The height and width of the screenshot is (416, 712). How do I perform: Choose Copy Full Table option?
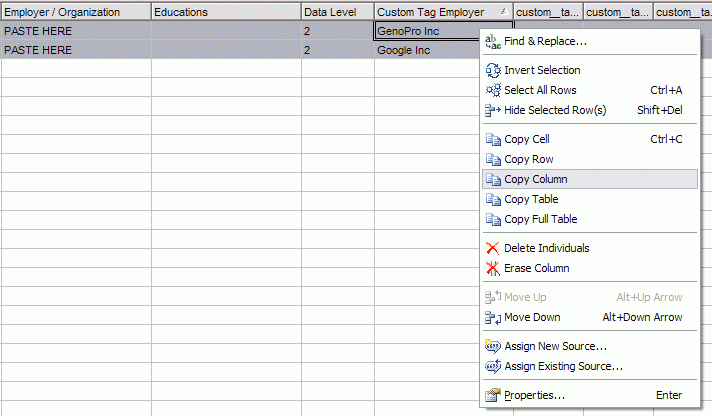[x=540, y=219]
